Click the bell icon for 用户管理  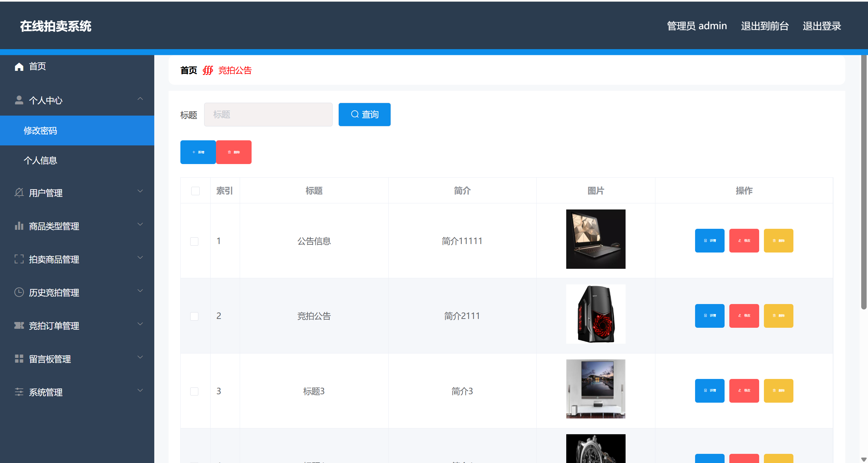pyautogui.click(x=19, y=193)
